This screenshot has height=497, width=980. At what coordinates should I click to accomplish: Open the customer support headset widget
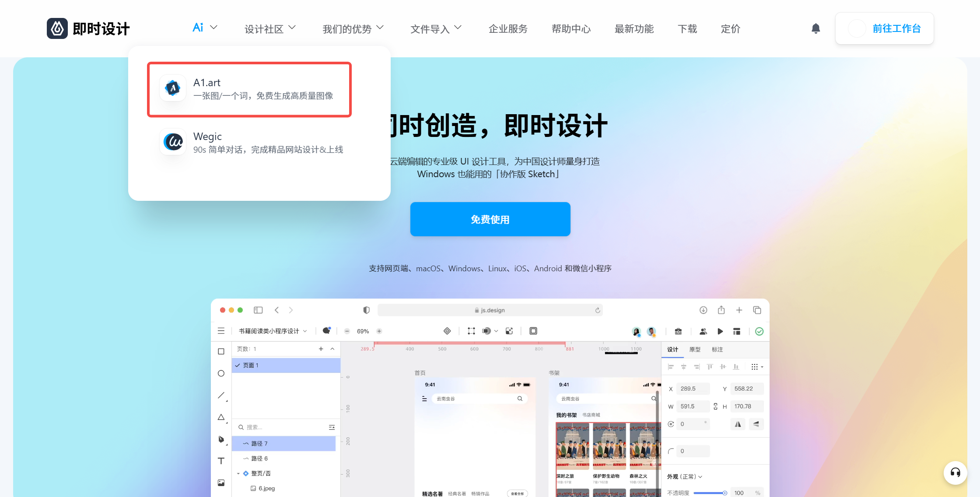pyautogui.click(x=955, y=472)
